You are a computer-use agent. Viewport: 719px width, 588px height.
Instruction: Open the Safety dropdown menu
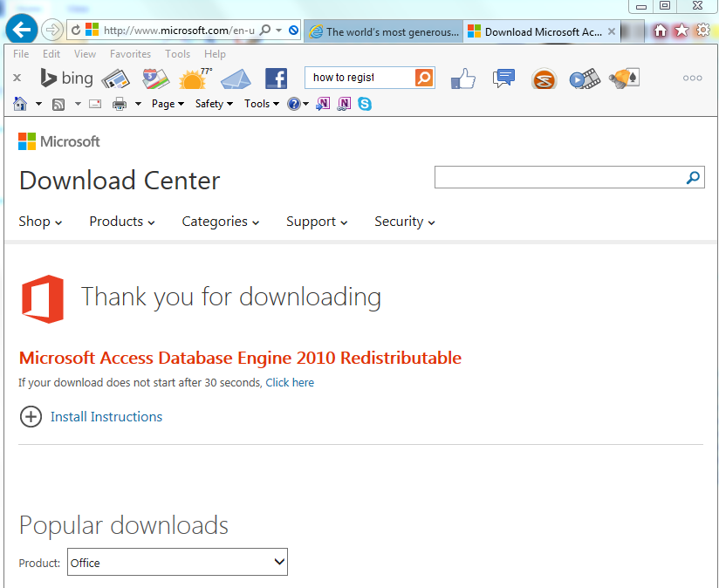point(214,104)
